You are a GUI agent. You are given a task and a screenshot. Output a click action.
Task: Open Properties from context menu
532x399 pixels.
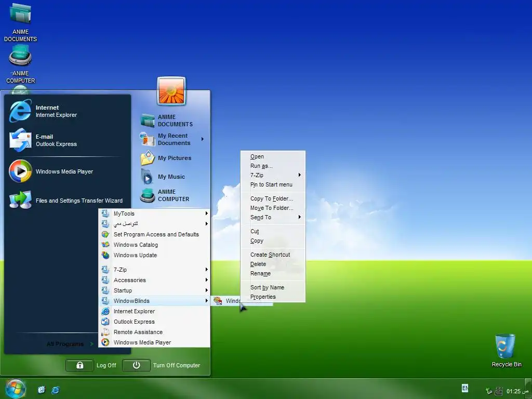tap(273, 297)
